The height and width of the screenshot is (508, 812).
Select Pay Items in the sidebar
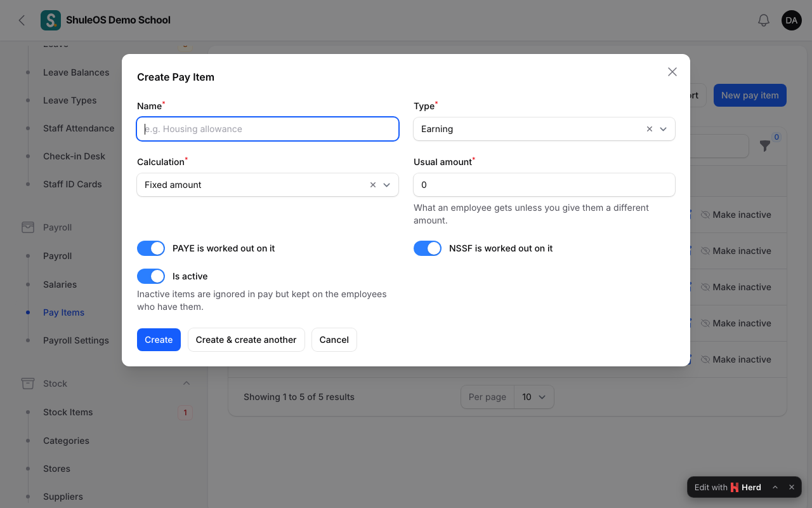(x=63, y=312)
